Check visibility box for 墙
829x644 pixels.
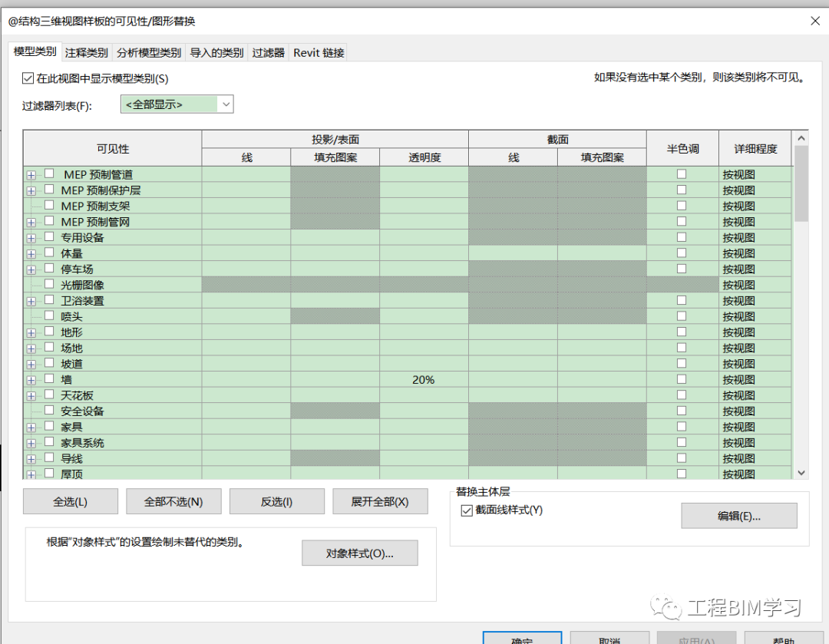[49, 378]
